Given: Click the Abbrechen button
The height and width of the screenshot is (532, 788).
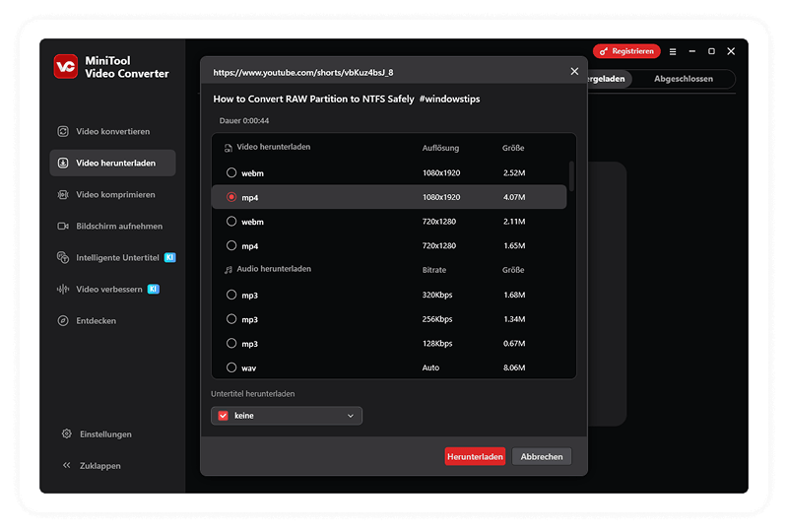Looking at the screenshot, I should coord(541,456).
